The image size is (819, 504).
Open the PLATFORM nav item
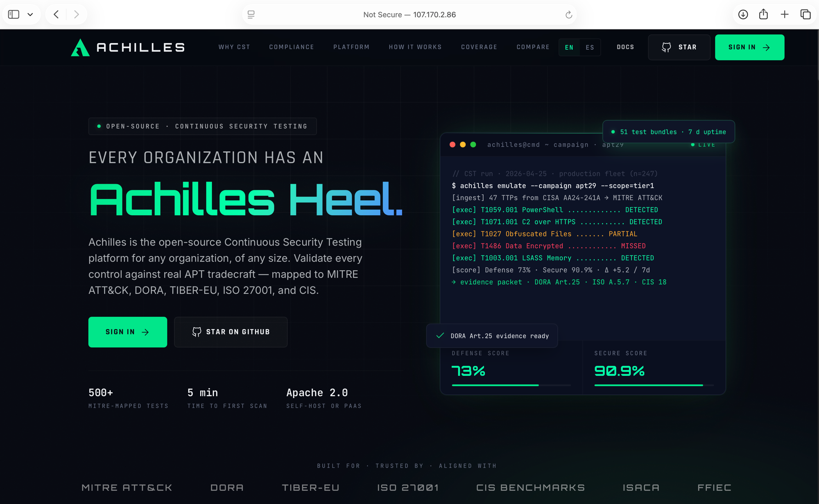pos(351,47)
